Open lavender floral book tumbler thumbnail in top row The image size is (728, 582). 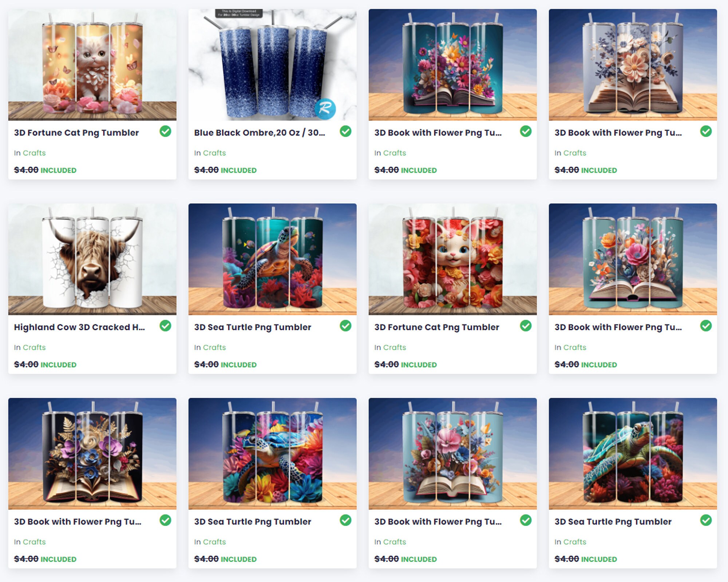[x=633, y=65]
